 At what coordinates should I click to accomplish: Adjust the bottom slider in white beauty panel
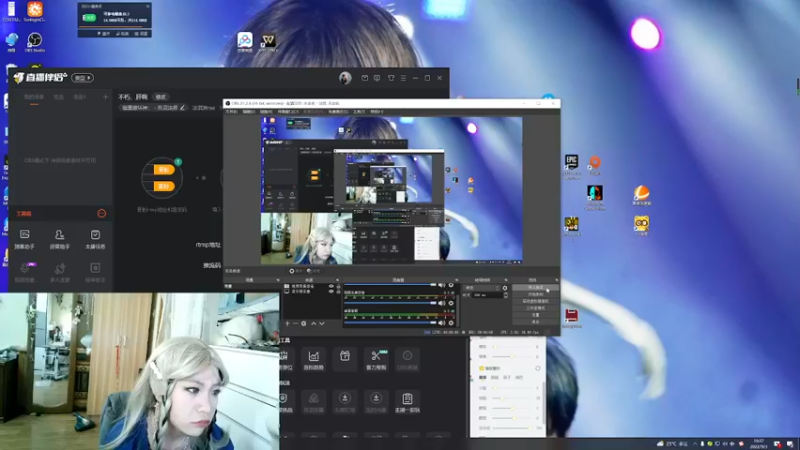pyautogui.click(x=511, y=428)
